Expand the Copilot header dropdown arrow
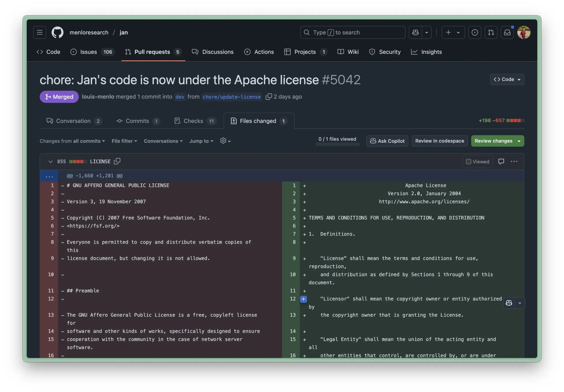The height and width of the screenshot is (392, 564). (x=427, y=32)
